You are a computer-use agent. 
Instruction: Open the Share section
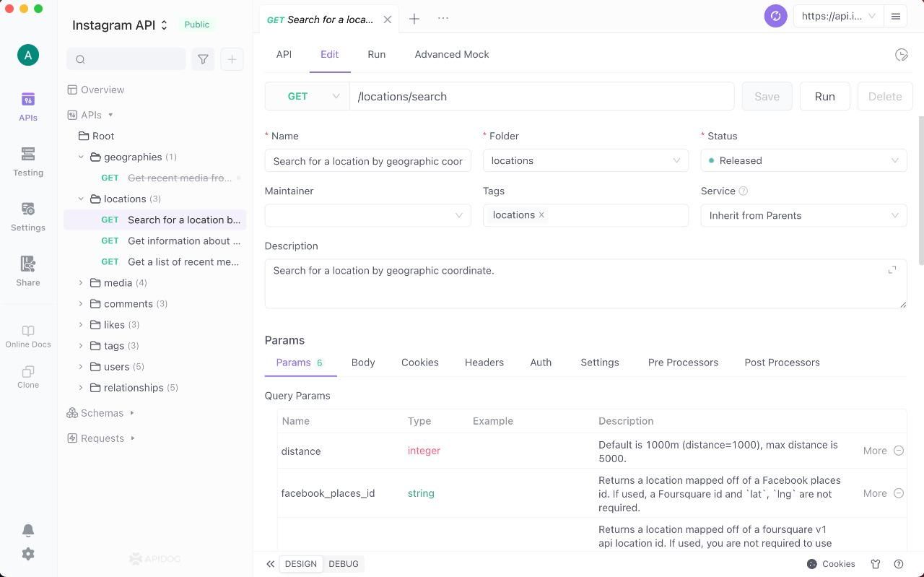pos(28,271)
